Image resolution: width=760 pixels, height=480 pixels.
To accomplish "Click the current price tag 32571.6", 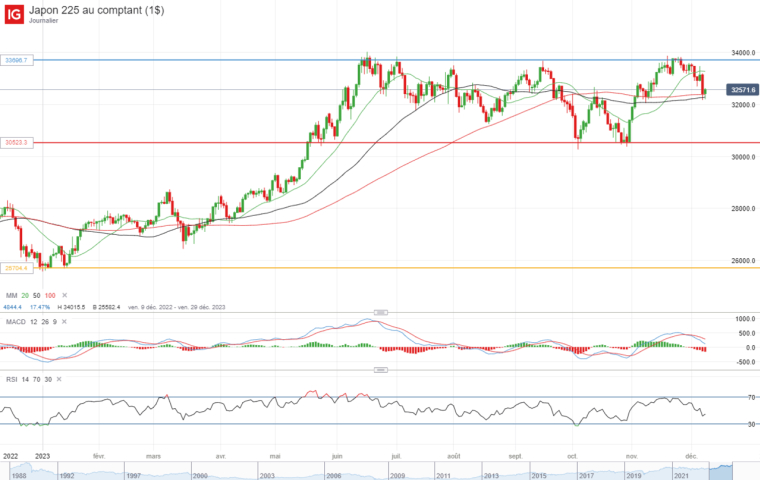I will click(743, 90).
